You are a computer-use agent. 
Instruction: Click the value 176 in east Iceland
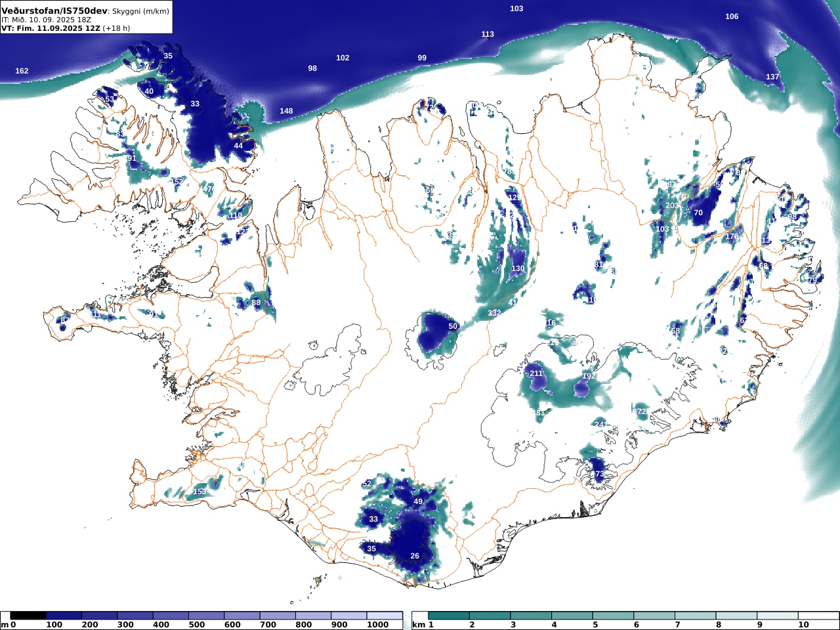pos(732,236)
